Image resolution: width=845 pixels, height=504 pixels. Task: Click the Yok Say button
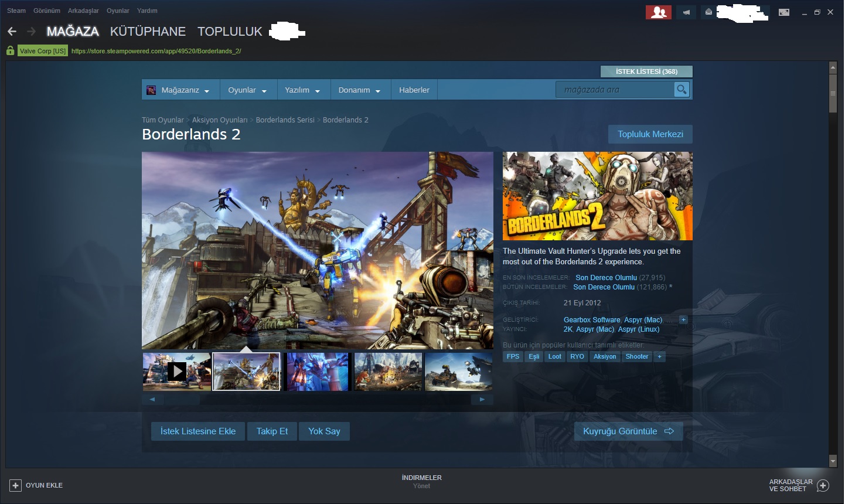(324, 431)
